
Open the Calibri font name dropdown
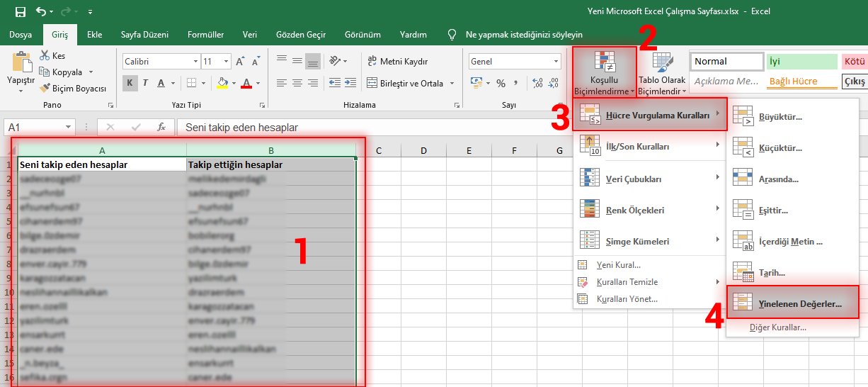click(193, 62)
